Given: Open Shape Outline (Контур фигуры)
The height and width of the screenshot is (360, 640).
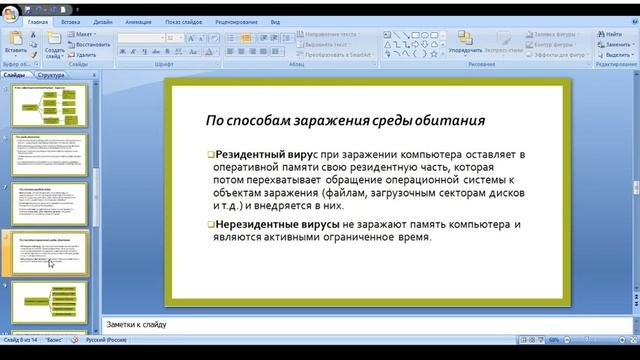Looking at the screenshot, I should pyautogui.click(x=550, y=44).
